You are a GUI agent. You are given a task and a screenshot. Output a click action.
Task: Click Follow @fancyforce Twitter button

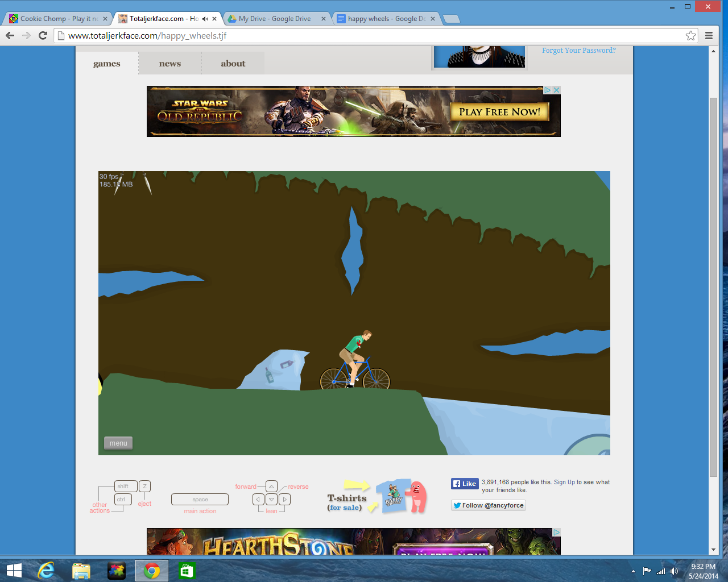pyautogui.click(x=489, y=505)
